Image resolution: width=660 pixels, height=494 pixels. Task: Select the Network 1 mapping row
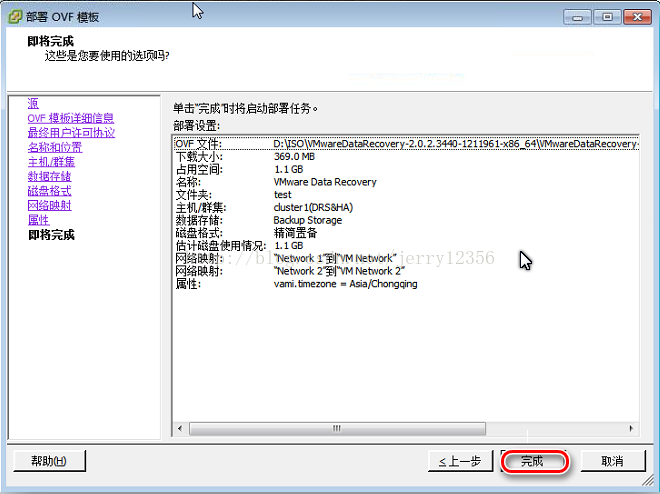coord(406,258)
